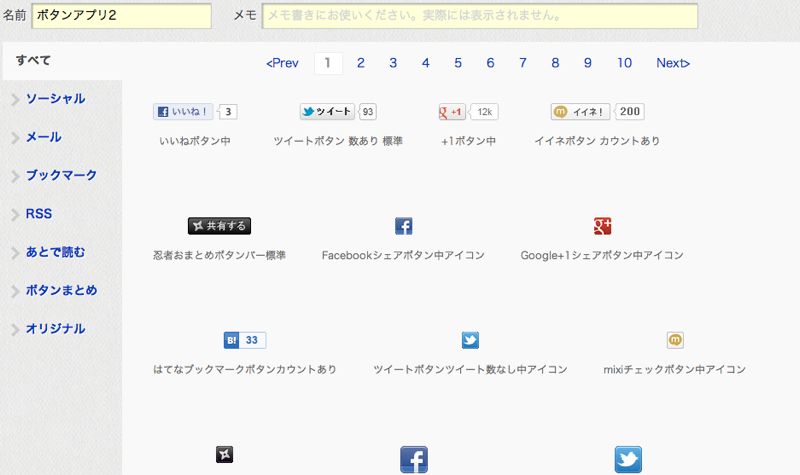Open the メール category
The image size is (800, 475).
43,137
